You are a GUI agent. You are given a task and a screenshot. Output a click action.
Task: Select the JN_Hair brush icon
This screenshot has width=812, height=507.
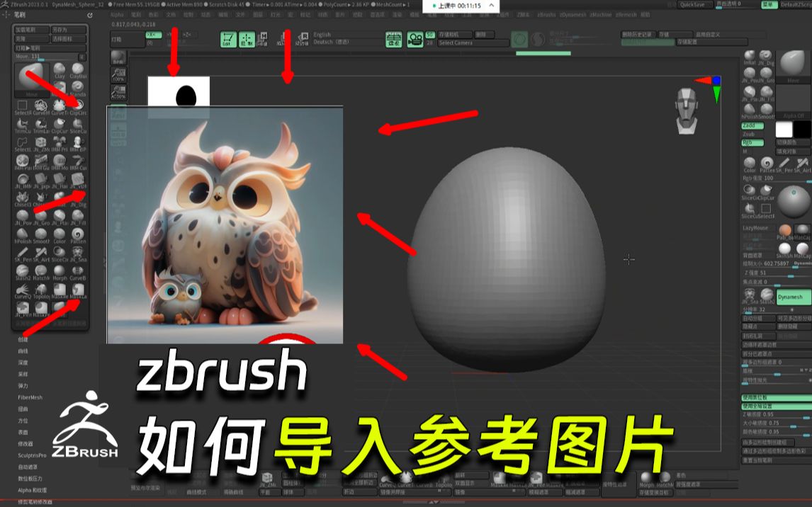click(60, 180)
